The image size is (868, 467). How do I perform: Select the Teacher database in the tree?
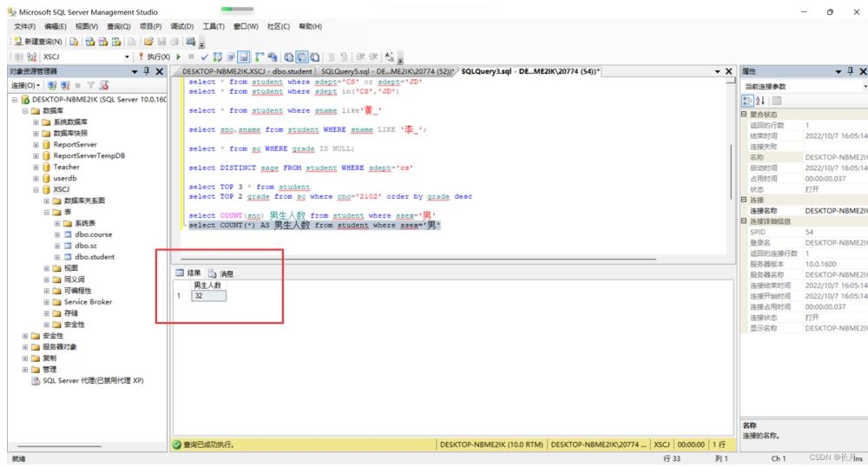(x=66, y=167)
